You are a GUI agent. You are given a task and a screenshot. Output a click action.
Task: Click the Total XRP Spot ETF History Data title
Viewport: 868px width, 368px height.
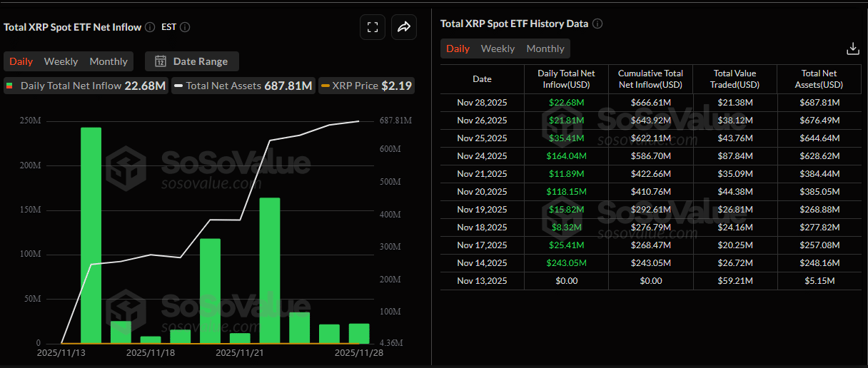(515, 24)
